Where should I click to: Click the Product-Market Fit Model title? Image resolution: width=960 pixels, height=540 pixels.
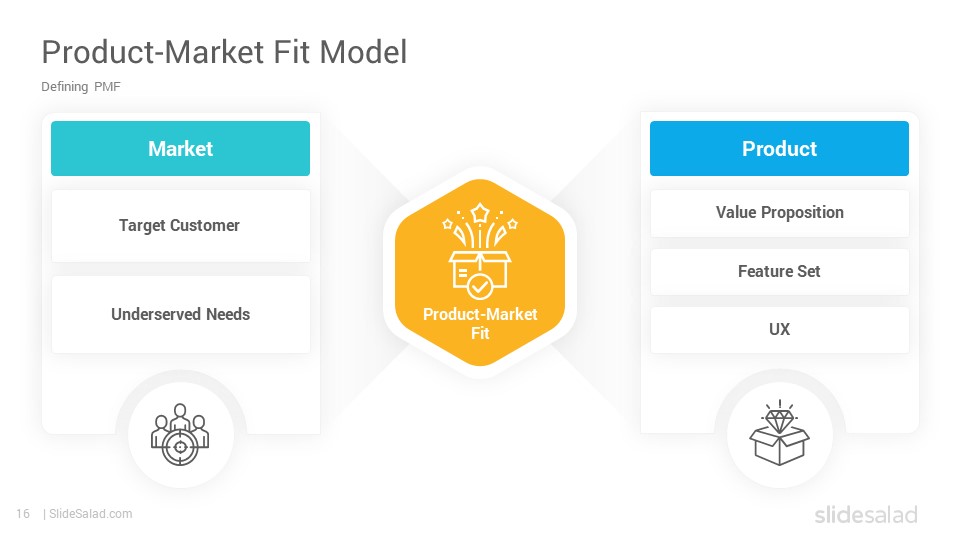click(x=224, y=52)
